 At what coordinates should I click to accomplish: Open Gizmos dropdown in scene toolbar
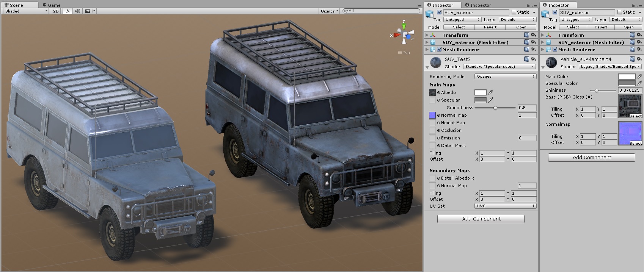(330, 11)
